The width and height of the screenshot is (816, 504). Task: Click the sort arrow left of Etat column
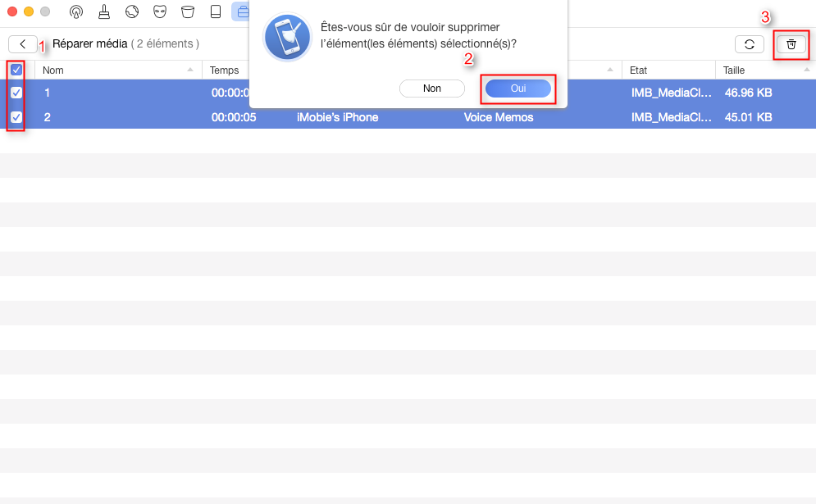610,70
